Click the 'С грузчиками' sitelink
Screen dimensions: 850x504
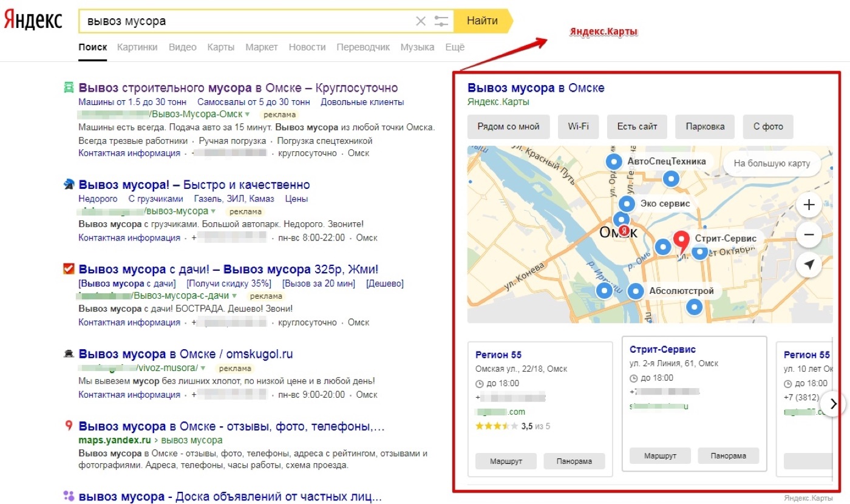coord(155,199)
